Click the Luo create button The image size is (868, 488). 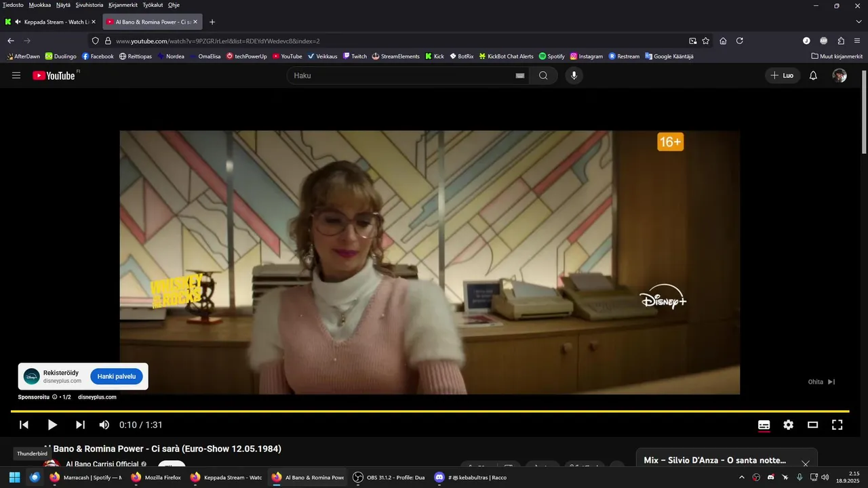(782, 75)
